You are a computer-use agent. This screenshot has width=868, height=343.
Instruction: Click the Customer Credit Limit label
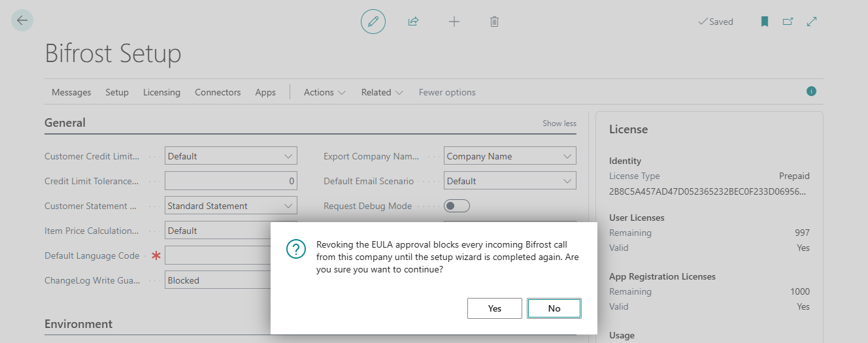(92, 156)
